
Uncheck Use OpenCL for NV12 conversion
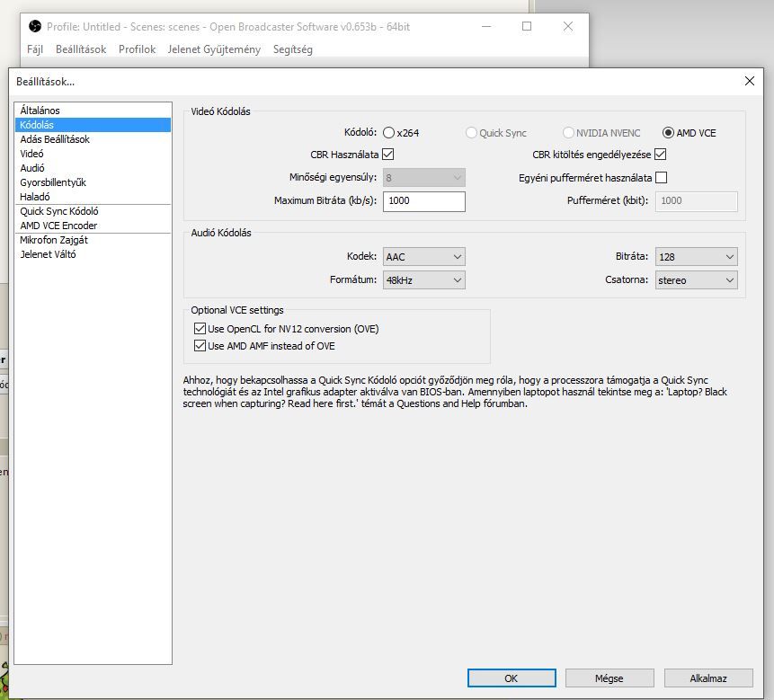click(x=200, y=329)
